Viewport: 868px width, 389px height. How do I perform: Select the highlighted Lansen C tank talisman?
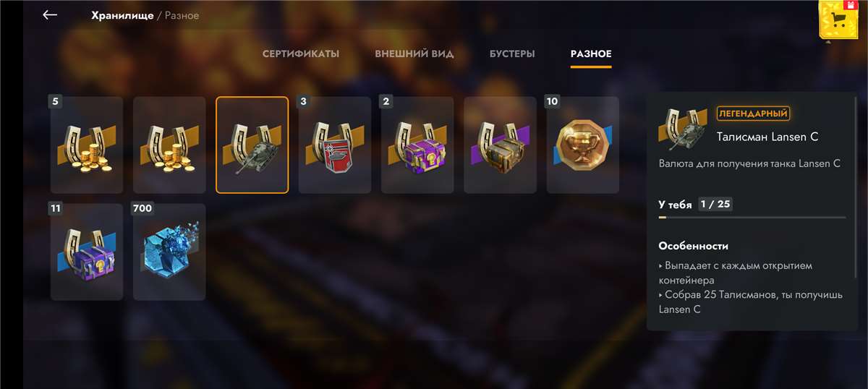[252, 145]
